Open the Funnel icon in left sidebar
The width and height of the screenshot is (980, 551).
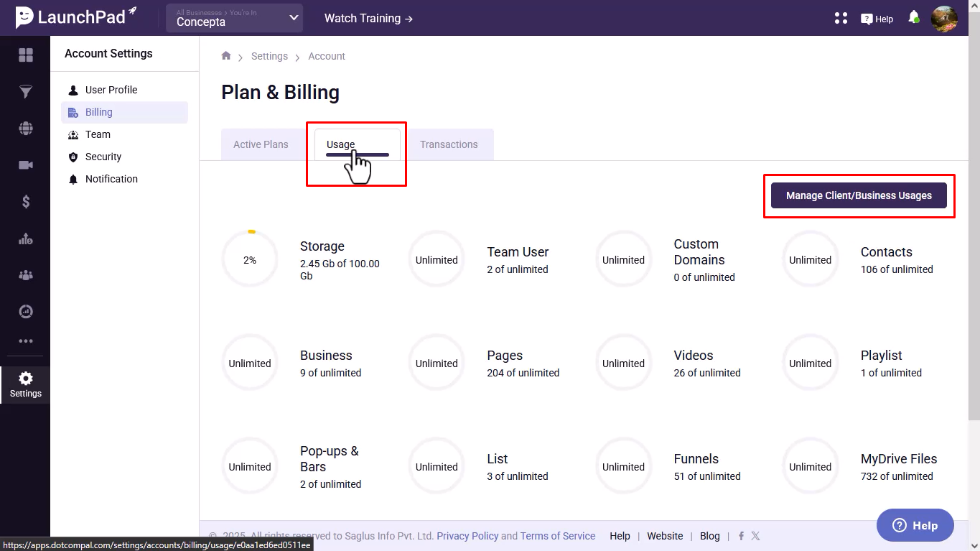point(26,92)
